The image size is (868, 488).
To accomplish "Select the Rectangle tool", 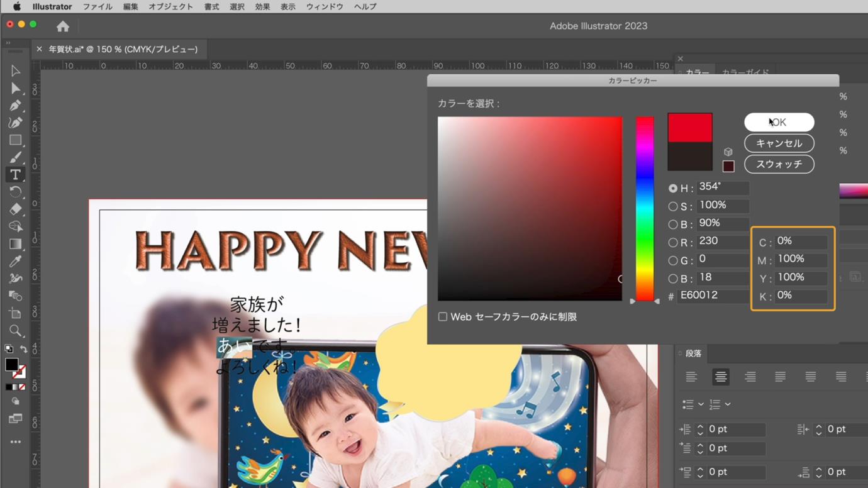I will coord(16,140).
